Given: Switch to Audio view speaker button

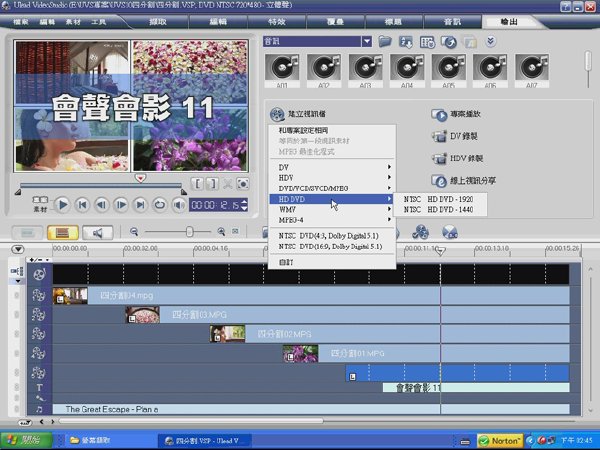Looking at the screenshot, I should [x=98, y=232].
